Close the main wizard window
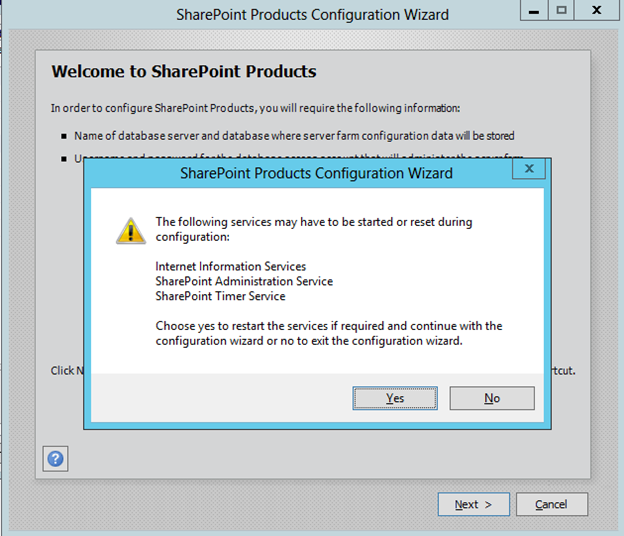The image size is (624, 536). point(597,10)
